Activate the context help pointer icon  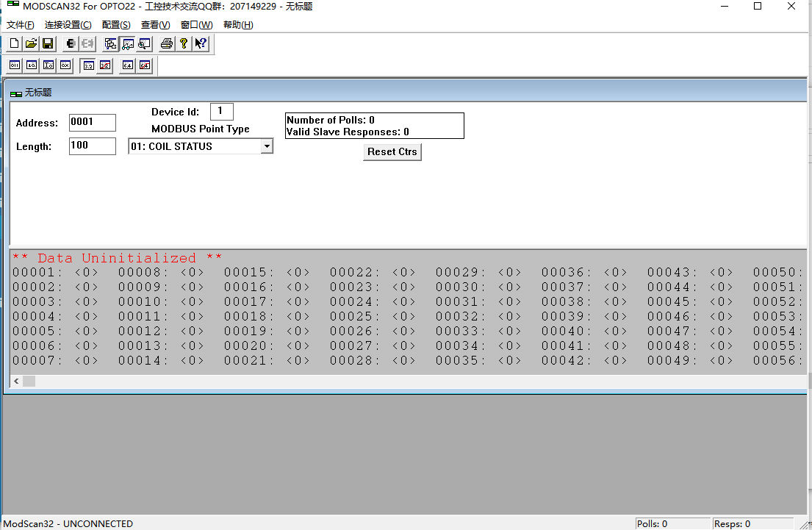tap(201, 44)
